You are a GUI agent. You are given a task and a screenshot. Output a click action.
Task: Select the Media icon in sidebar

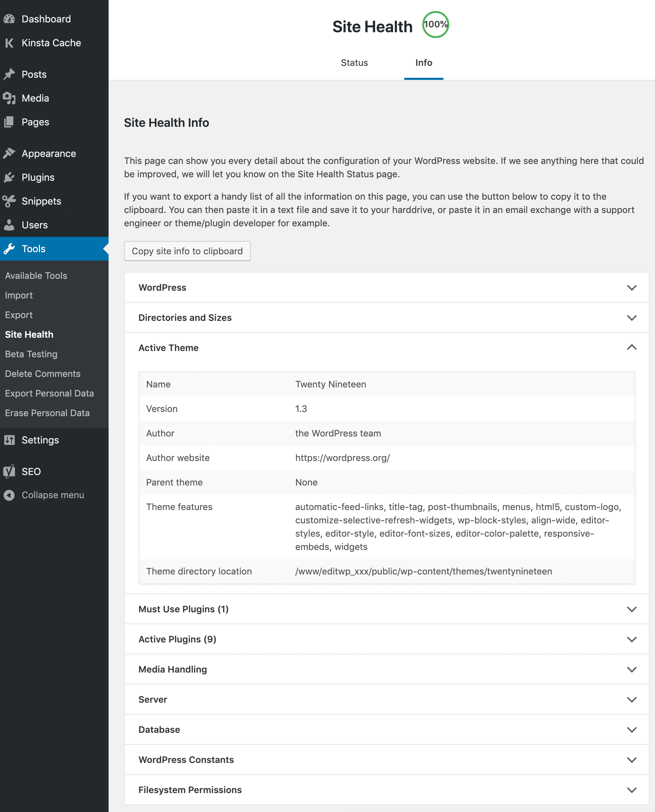pos(9,98)
